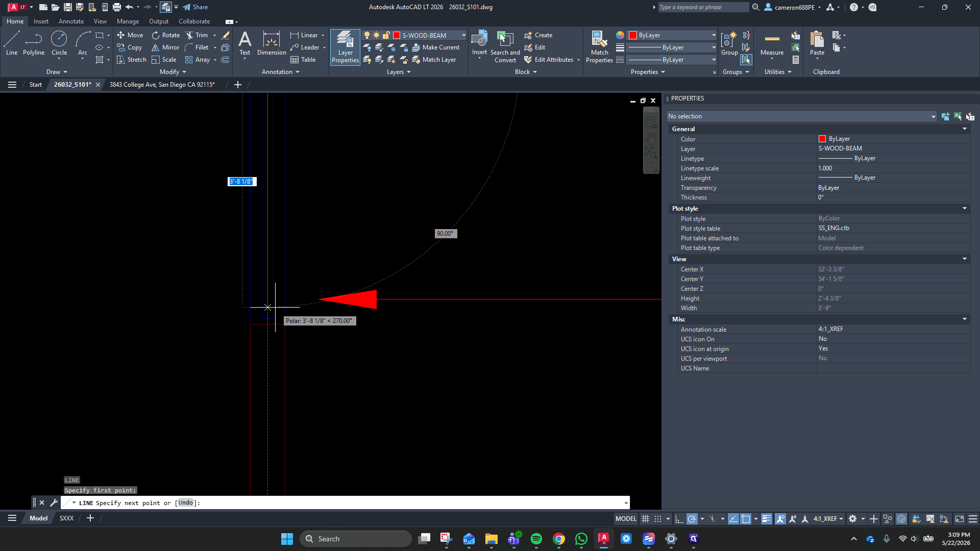Open Search and Convert blocks

coord(505,46)
